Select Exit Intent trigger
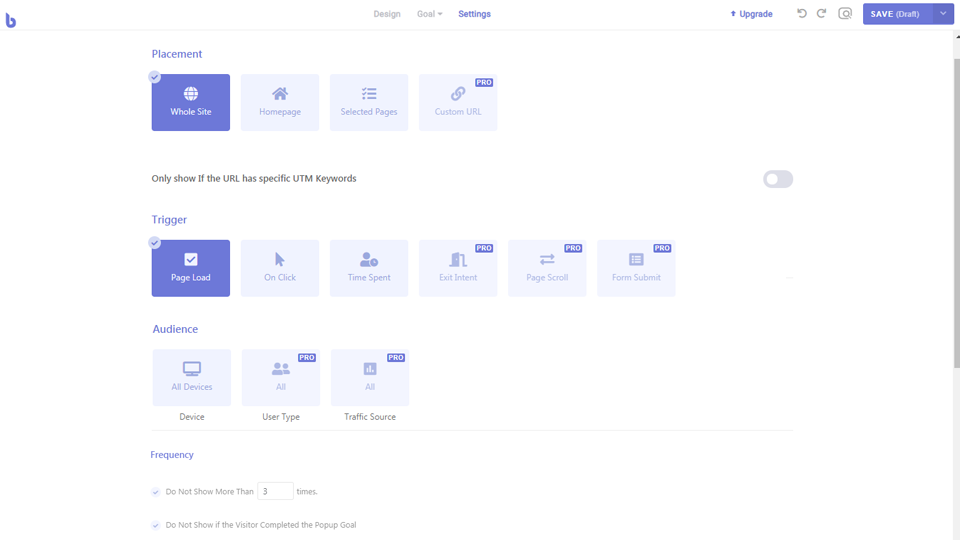The width and height of the screenshot is (960, 540). (x=458, y=268)
